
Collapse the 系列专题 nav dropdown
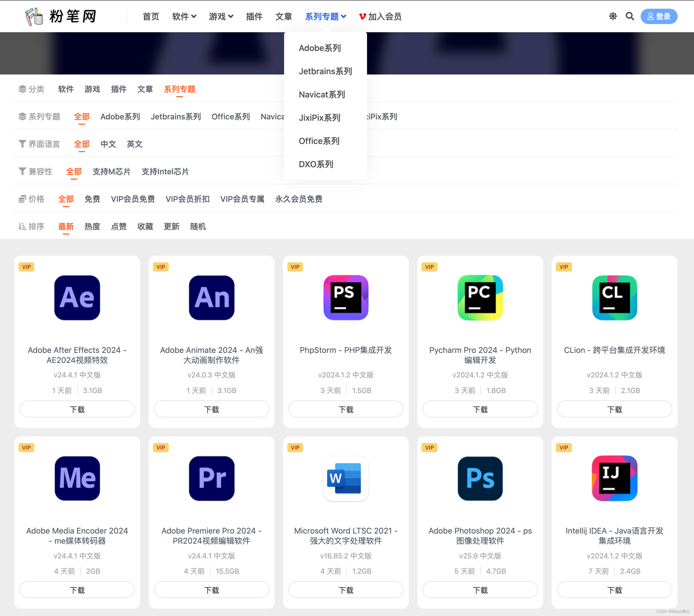(x=326, y=16)
